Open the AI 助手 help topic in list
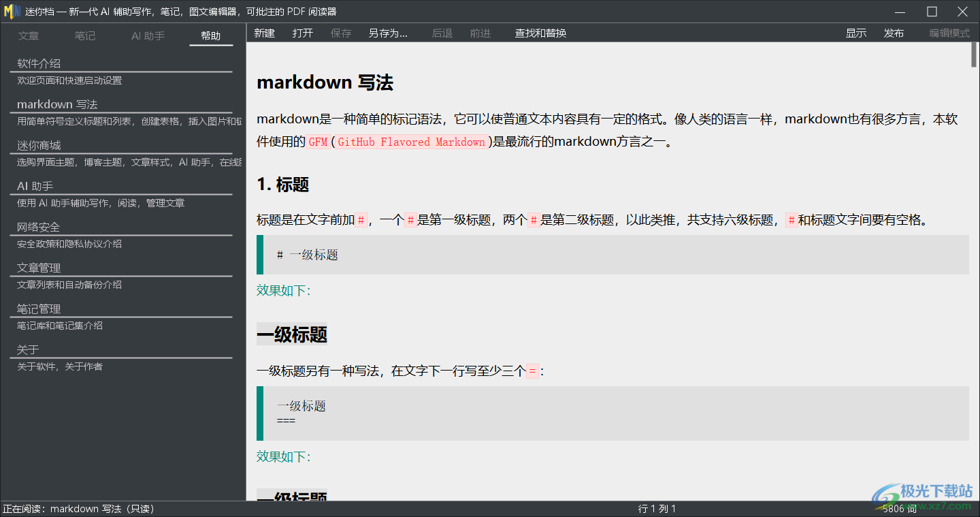This screenshot has height=517, width=980. [35, 186]
